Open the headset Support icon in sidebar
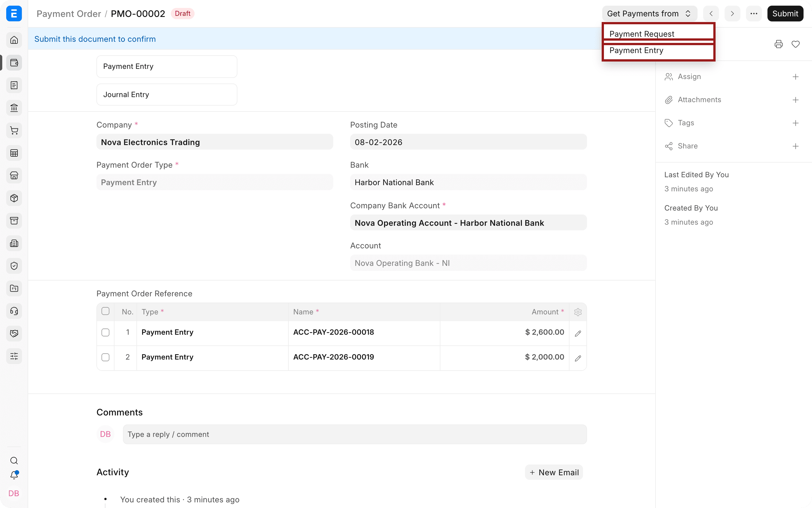Screen dimensions: 812x508 14,311
